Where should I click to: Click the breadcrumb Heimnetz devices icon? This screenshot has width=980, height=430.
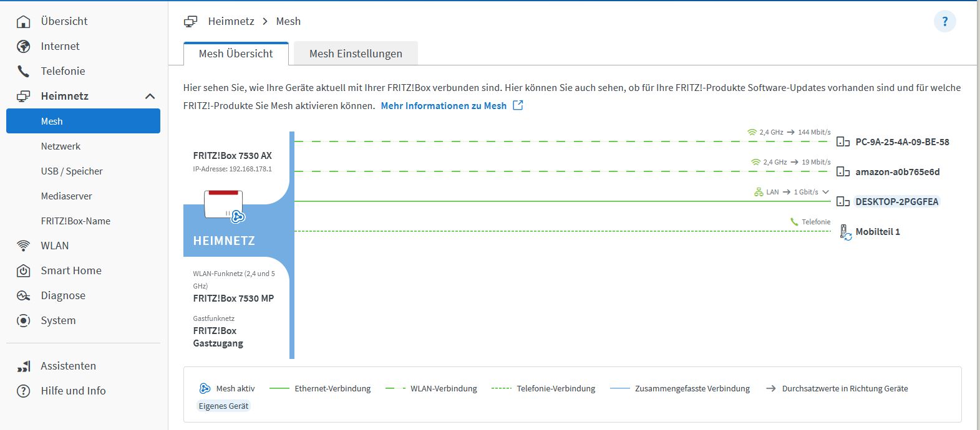190,21
